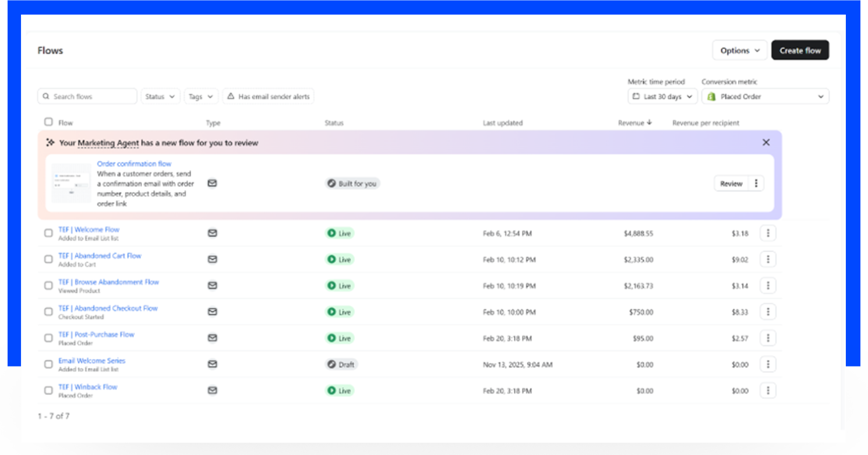Open the Last 30 days time period dropdown

tap(662, 97)
